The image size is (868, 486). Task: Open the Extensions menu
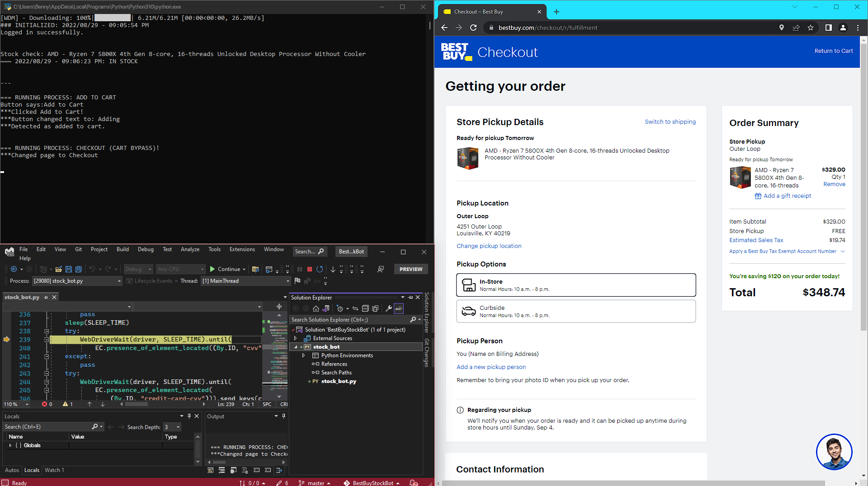242,249
